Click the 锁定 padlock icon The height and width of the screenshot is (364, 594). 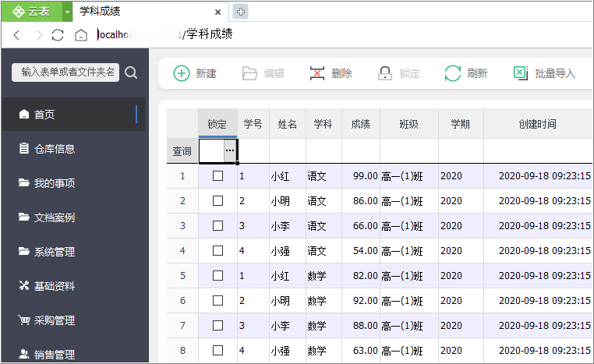point(385,73)
